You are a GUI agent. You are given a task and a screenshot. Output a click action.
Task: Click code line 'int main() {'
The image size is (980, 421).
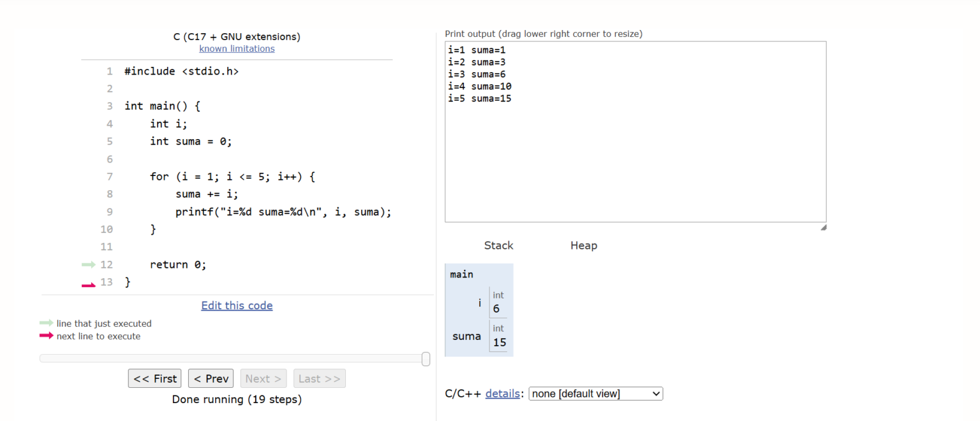[x=163, y=106]
